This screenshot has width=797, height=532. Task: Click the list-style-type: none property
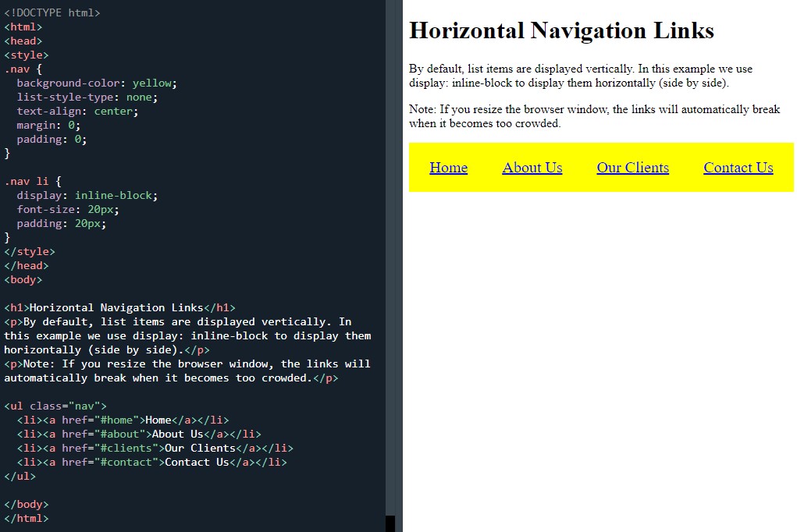point(86,97)
